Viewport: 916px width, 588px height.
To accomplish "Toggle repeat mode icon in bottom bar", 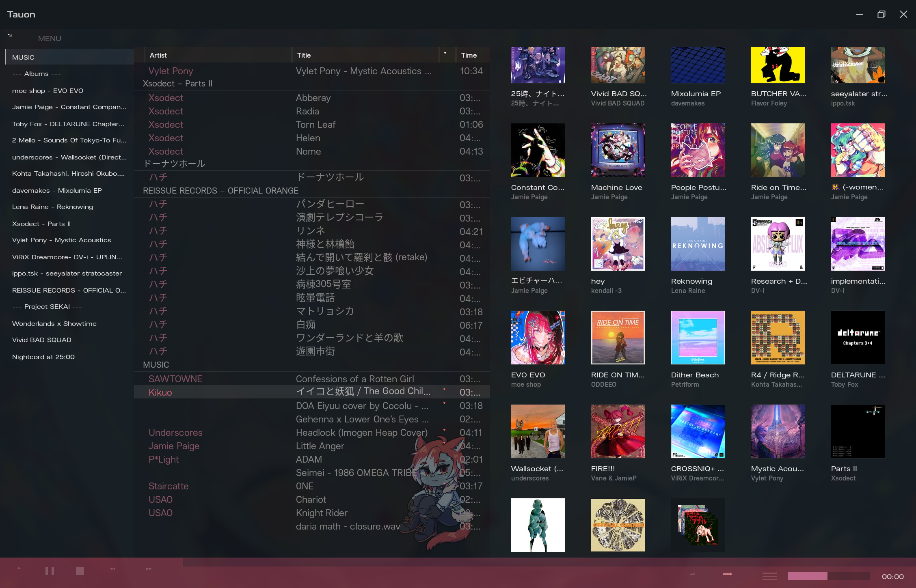I will pyautogui.click(x=693, y=574).
